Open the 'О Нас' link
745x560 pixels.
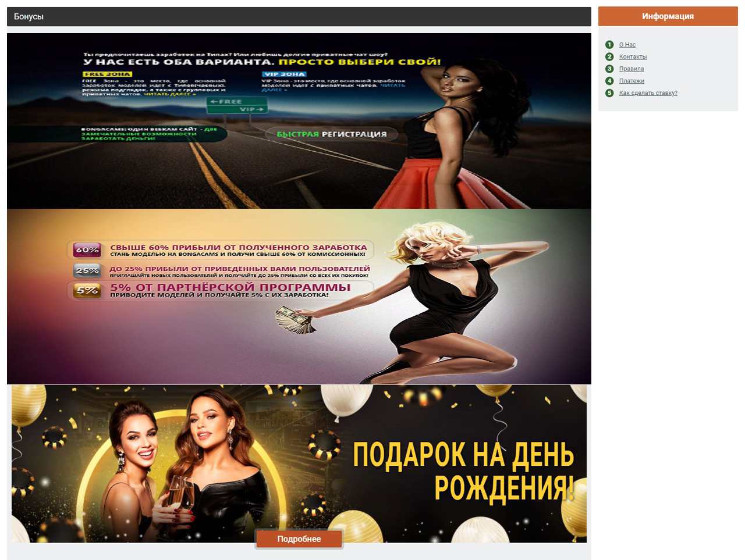pos(627,45)
